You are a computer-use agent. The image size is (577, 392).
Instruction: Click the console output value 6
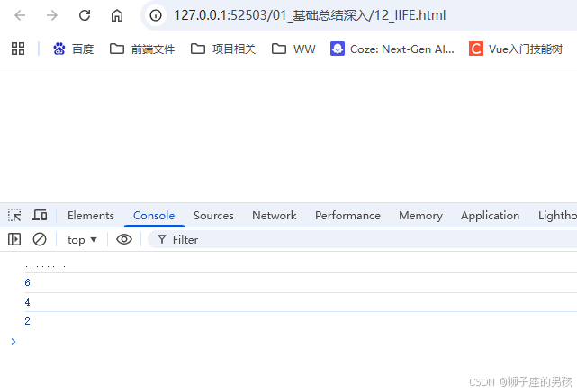click(x=27, y=282)
